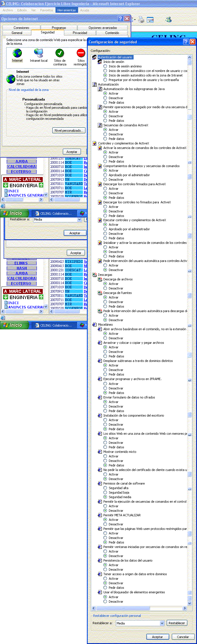Switch to the General tab
The width and height of the screenshot is (197, 644).
(17, 33)
